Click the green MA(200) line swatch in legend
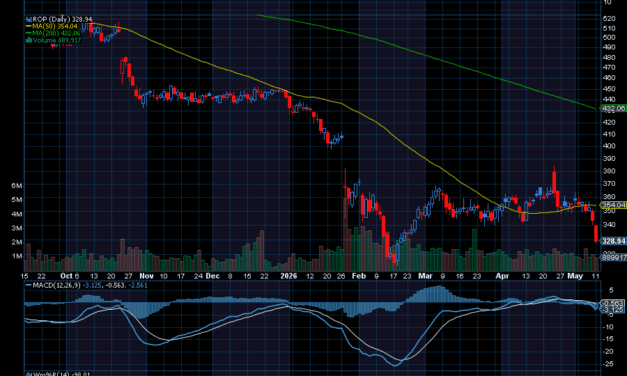The image size is (627, 376). tap(28, 33)
